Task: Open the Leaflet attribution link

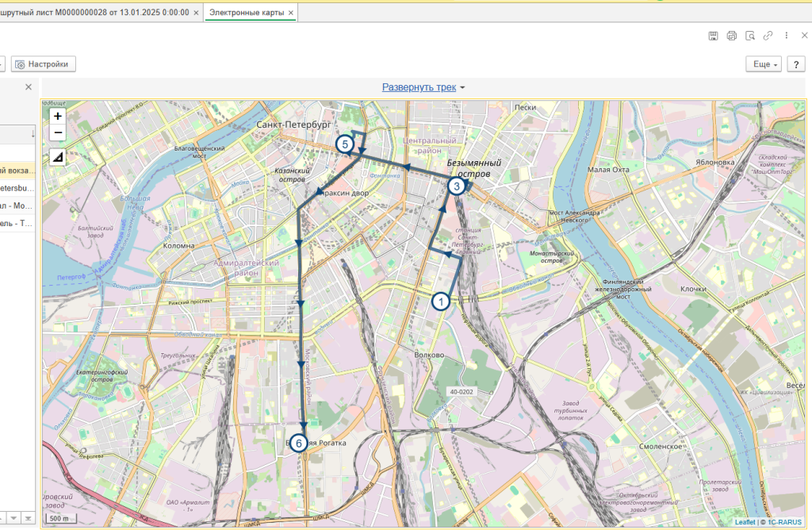Action: click(745, 522)
